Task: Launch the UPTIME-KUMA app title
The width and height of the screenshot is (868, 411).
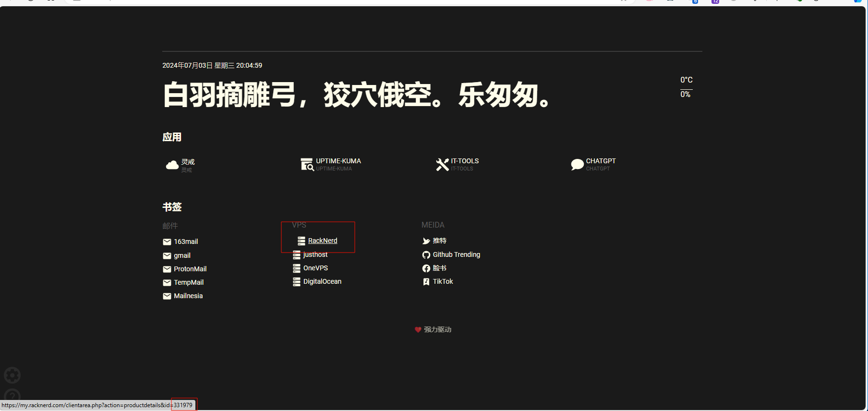Action: 338,161
